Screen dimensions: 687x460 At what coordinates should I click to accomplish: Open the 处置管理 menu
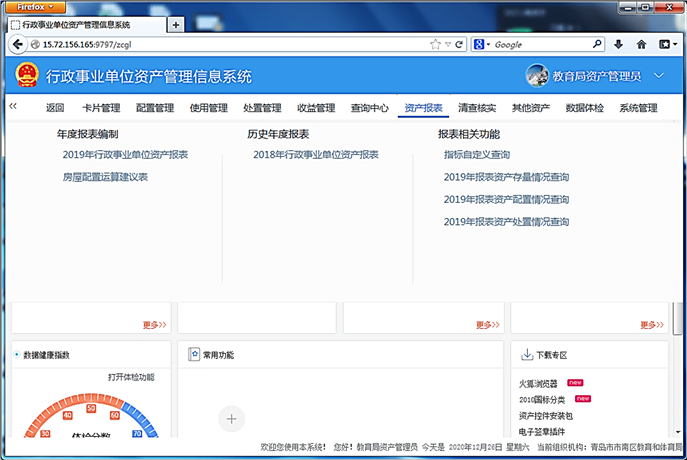coord(262,108)
